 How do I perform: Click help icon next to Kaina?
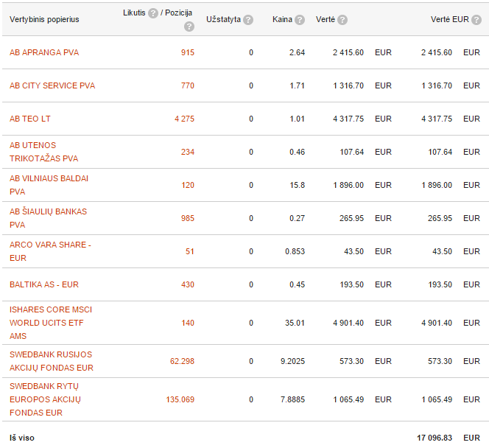click(x=300, y=20)
